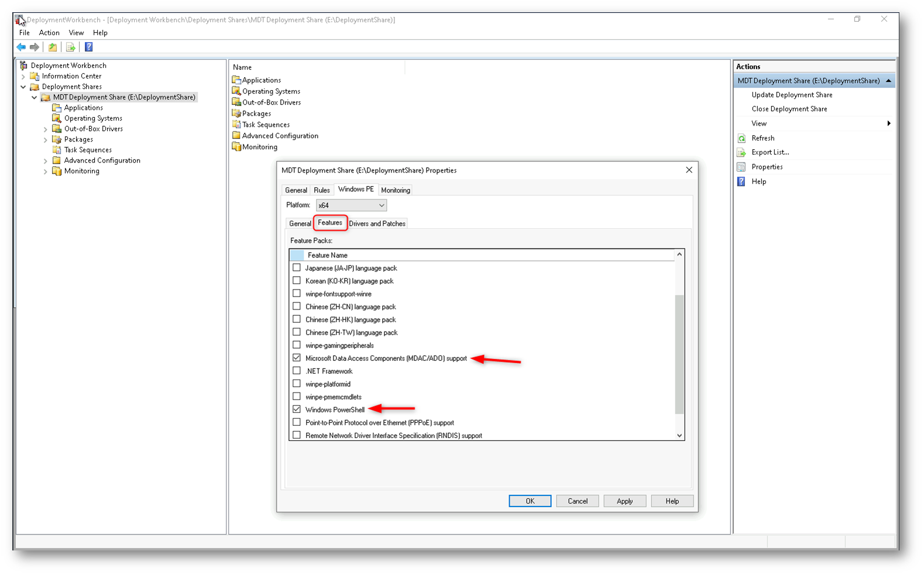Viewport: 924px width, 575px height.
Task: Open the Platform x64 dropdown
Action: (351, 205)
